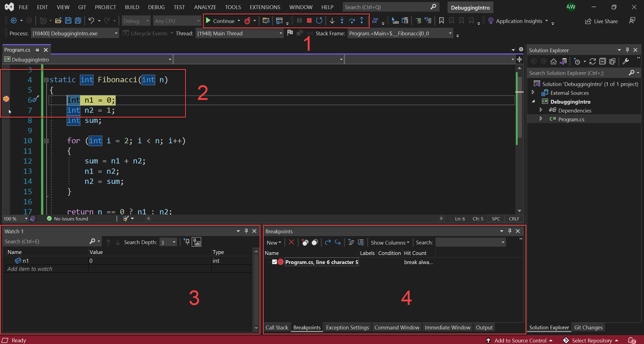The width and height of the screenshot is (644, 344).
Task: Click the Add item to watch field
Action: (x=30, y=269)
